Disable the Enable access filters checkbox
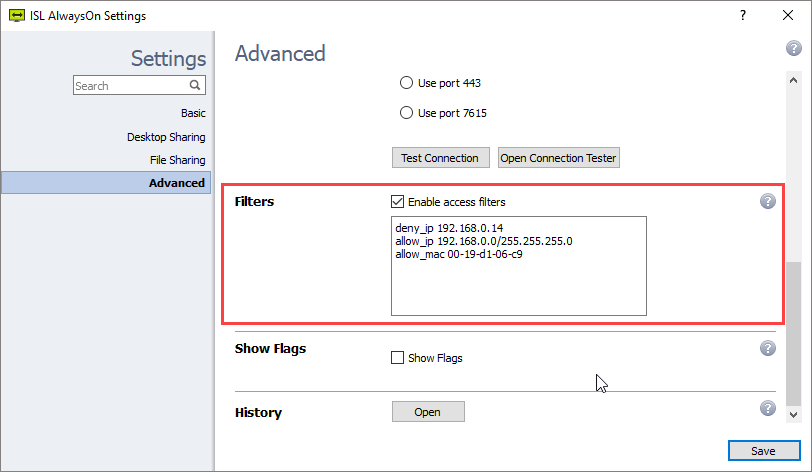The image size is (812, 472). (398, 202)
